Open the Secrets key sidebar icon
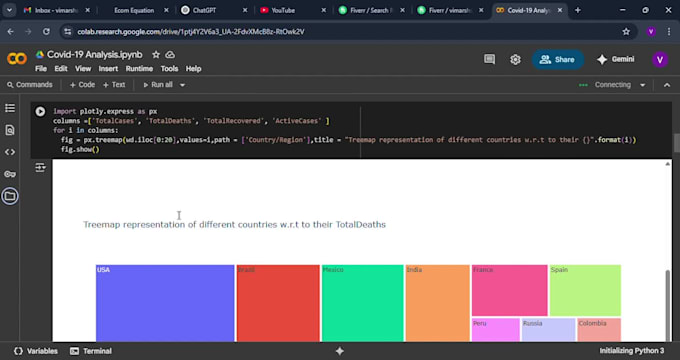The image size is (680, 360). point(10,174)
